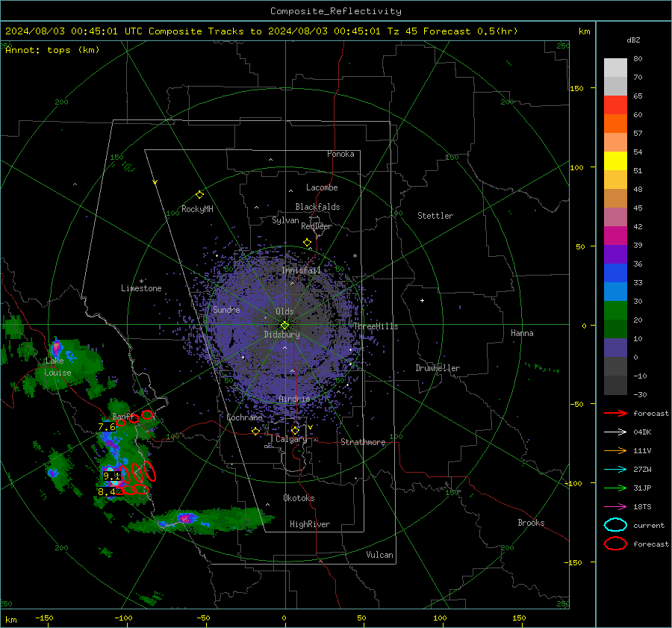Click the Strathmore town label

click(363, 442)
